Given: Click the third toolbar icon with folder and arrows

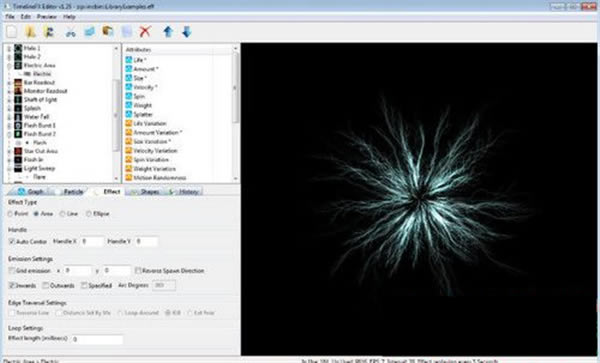Looking at the screenshot, I should click(49, 32).
